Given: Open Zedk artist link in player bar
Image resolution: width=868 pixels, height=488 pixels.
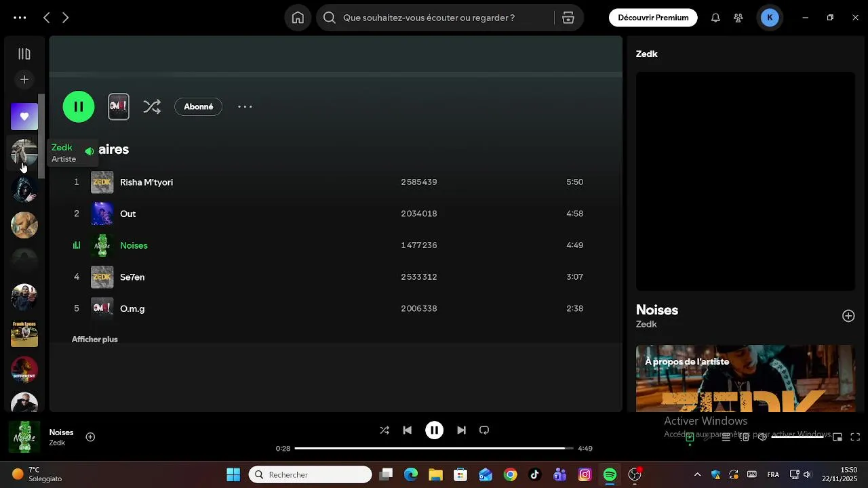Looking at the screenshot, I should tap(57, 443).
